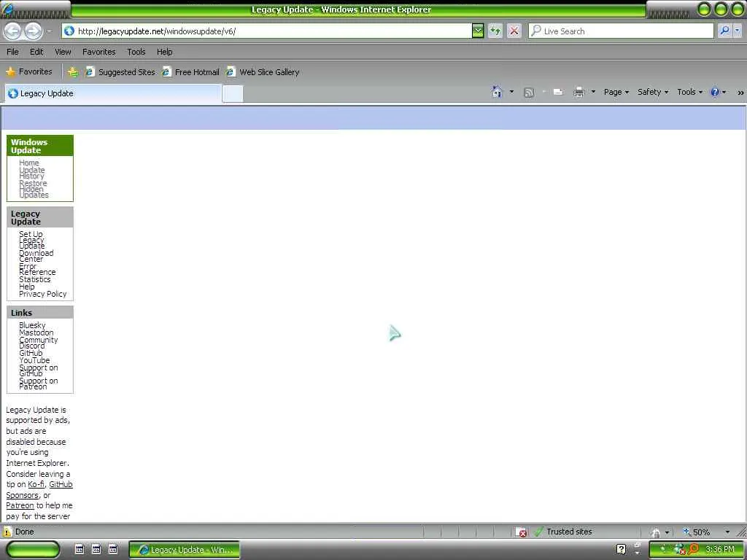
Task: Open the Privacy Policy link
Action: (43, 295)
